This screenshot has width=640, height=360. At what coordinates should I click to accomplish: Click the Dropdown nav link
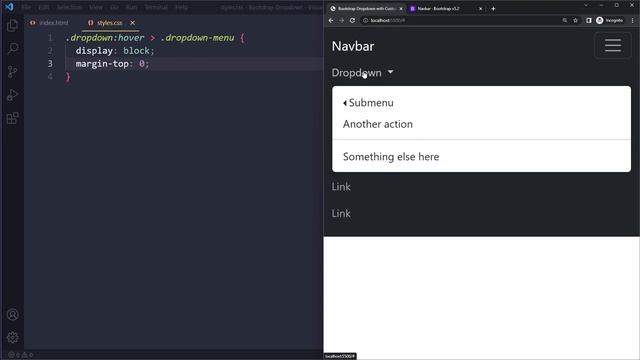(x=362, y=73)
